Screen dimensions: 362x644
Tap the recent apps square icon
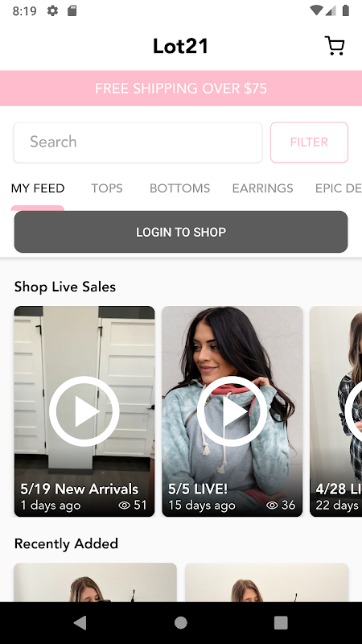tap(281, 623)
